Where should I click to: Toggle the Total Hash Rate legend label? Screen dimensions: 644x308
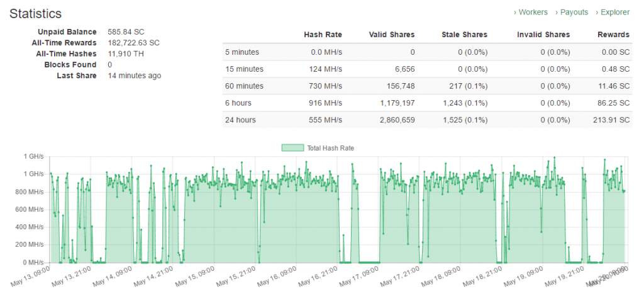pyautogui.click(x=331, y=147)
